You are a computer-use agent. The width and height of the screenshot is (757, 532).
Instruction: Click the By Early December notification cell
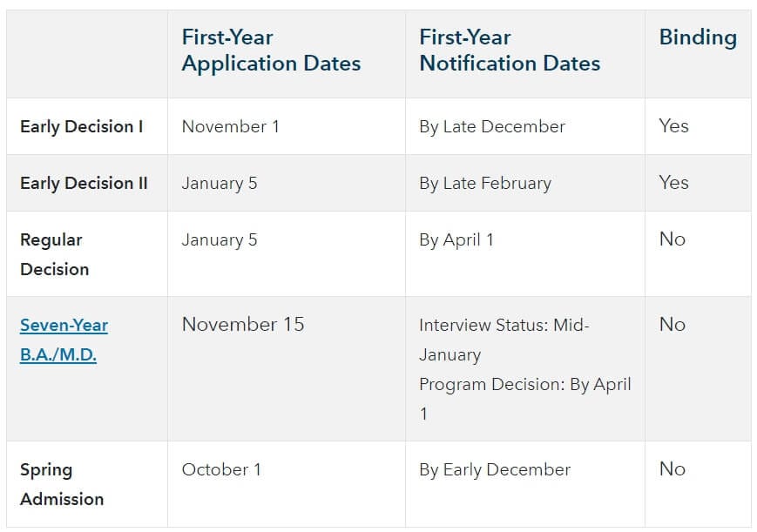point(495,469)
